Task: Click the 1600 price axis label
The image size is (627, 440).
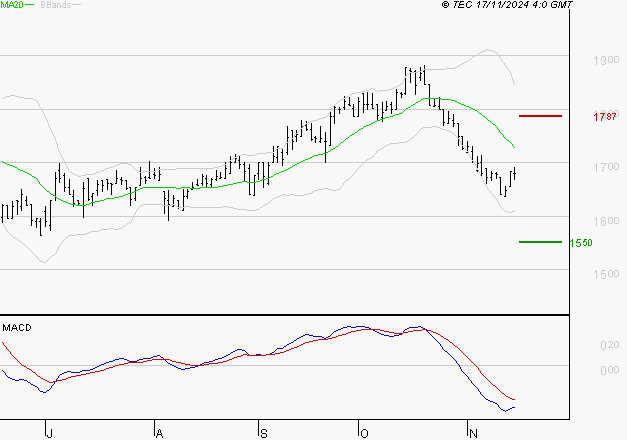Action: coord(606,221)
